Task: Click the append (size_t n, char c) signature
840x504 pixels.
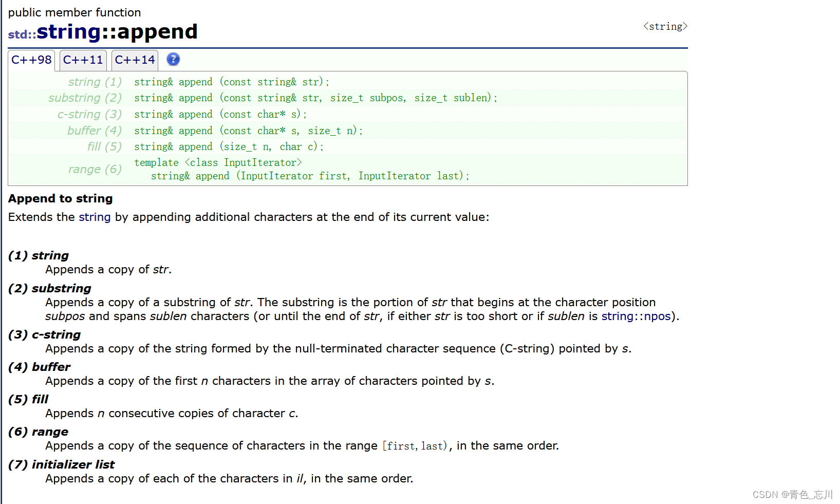Action: (229, 146)
